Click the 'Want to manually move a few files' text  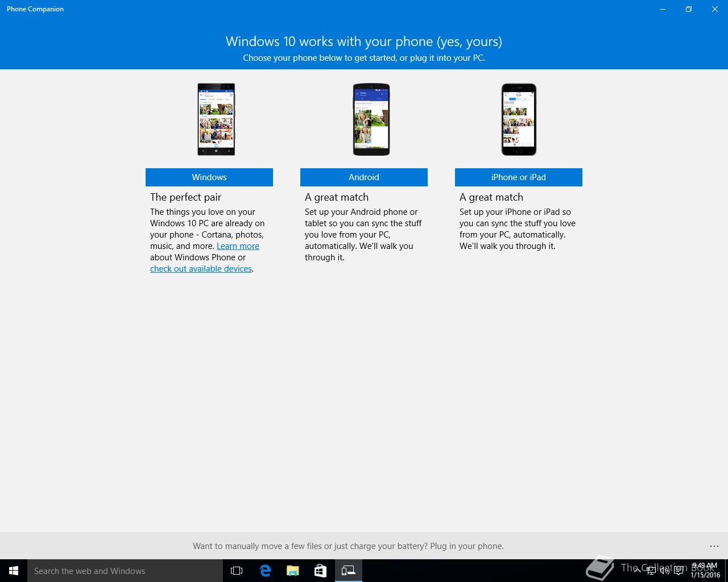[x=348, y=546]
